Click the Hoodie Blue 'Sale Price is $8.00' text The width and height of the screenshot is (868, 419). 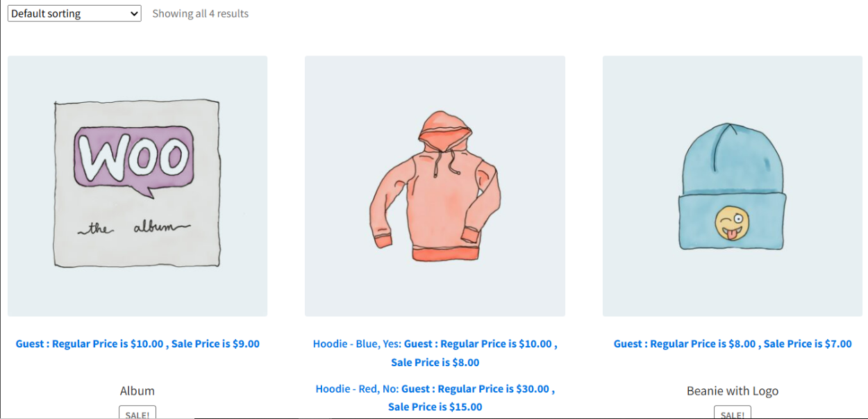435,362
